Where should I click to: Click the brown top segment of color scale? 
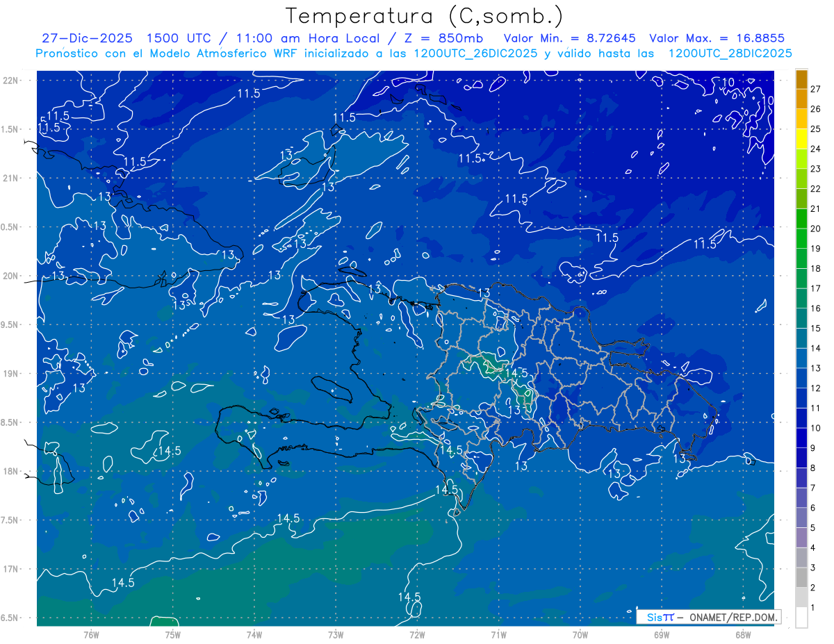pos(801,79)
